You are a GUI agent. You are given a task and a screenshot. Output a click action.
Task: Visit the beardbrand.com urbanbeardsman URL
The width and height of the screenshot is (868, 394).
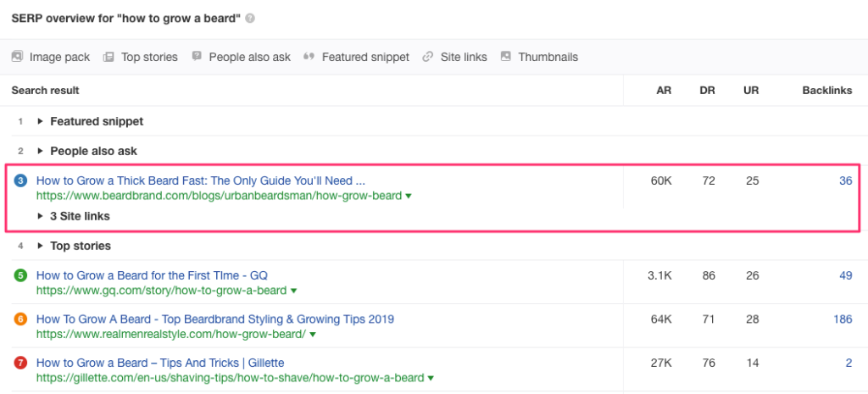219,196
